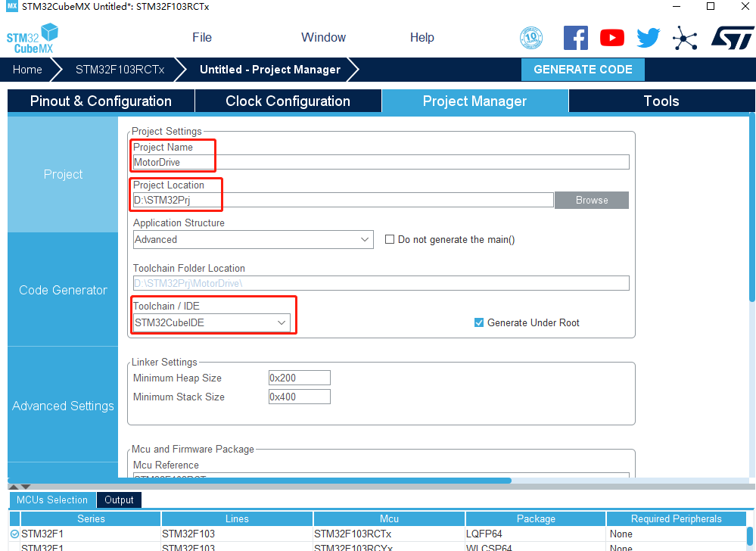Click the STM32F103 Lines cell in first row
Image resolution: width=756 pixels, height=551 pixels.
point(237,534)
